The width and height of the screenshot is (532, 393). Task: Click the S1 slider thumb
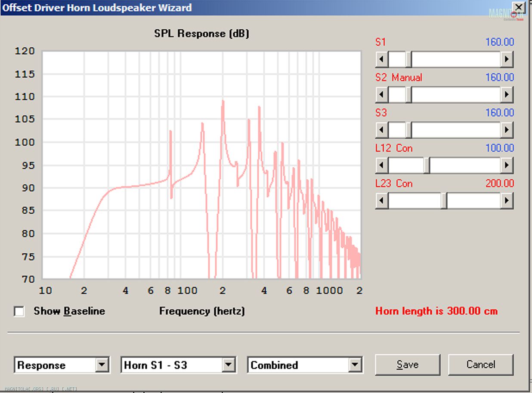[x=408, y=59]
